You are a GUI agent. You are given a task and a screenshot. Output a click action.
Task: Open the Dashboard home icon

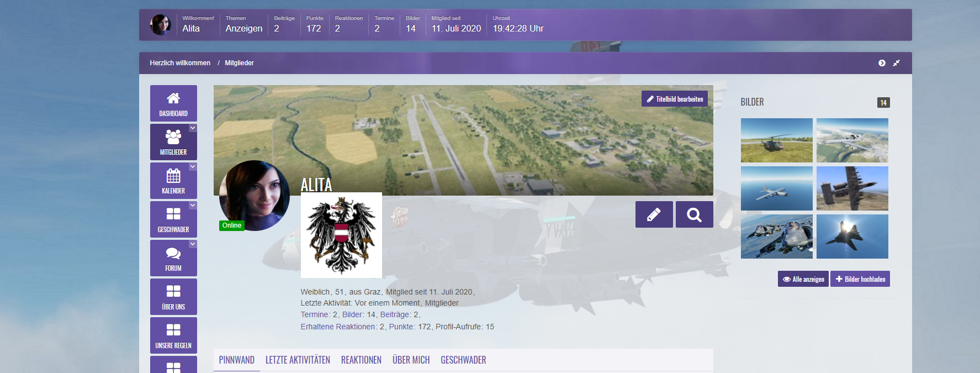coord(173,103)
